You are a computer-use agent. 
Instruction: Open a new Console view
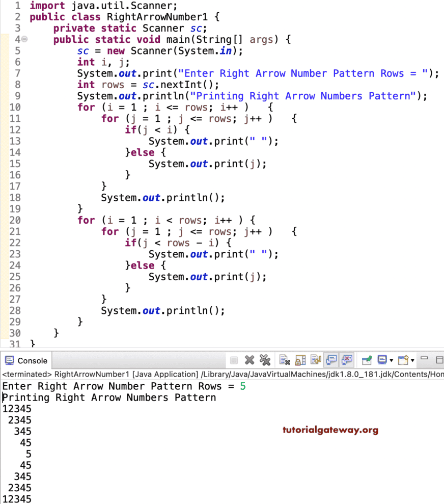coord(402,360)
